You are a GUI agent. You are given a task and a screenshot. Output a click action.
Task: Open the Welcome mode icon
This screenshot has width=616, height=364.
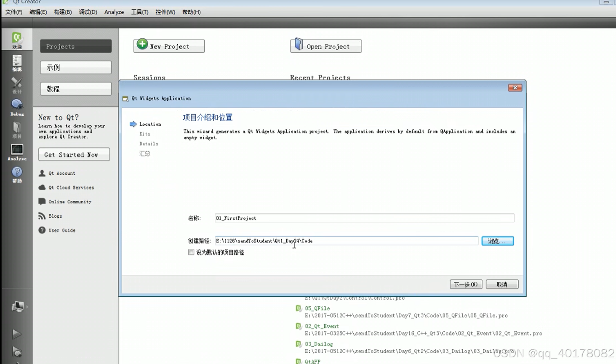click(17, 40)
